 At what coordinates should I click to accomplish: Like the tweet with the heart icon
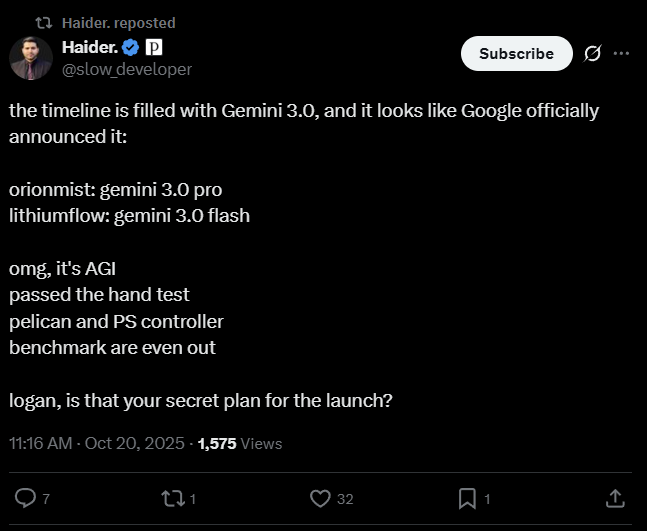tap(321, 498)
